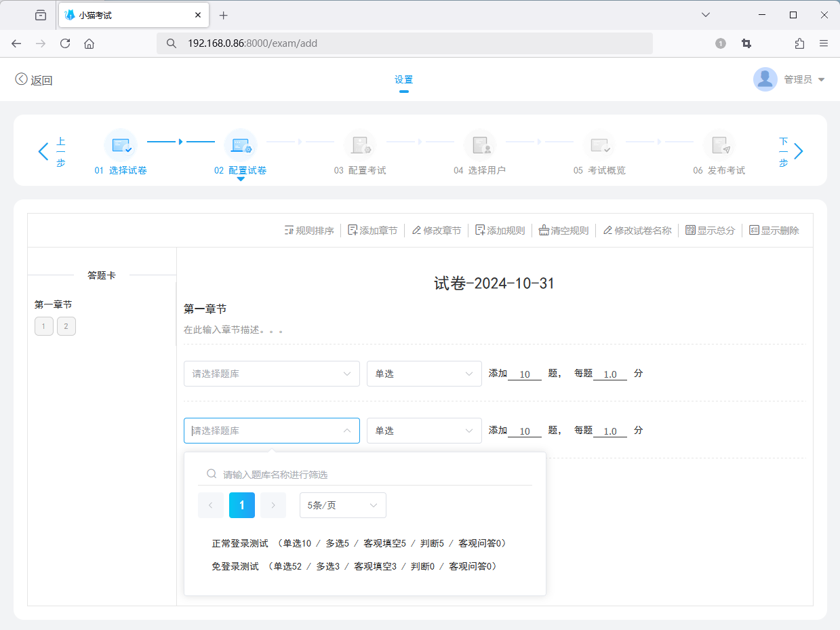The image size is (840, 630).
Task: Expand the 5条/页 page size dropdown
Action: tap(342, 505)
